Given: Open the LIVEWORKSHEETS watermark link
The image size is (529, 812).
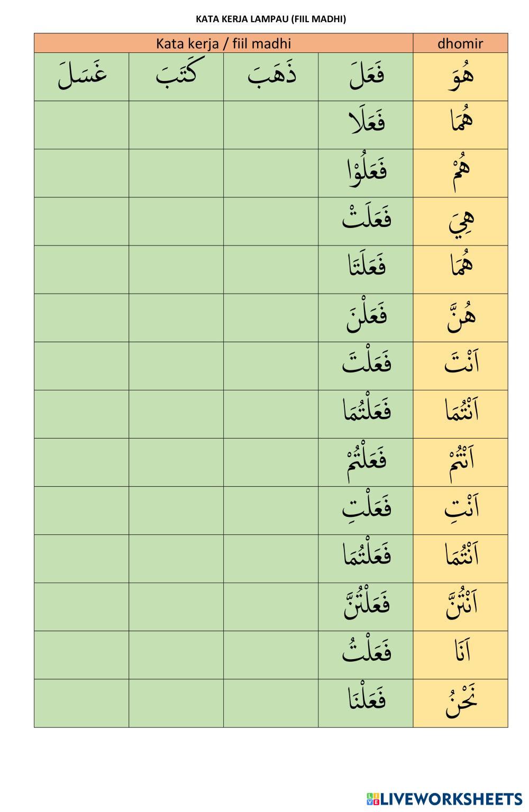Looking at the screenshot, I should [x=451, y=799].
